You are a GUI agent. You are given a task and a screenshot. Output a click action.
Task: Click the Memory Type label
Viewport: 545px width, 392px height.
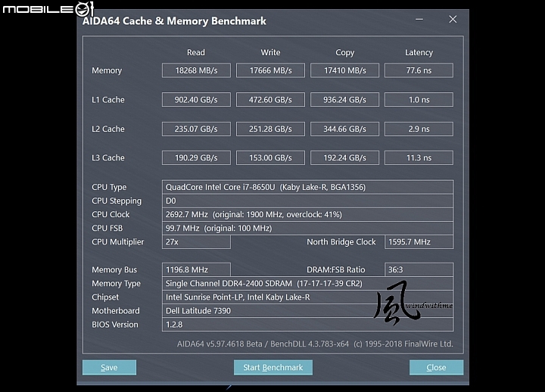tap(116, 284)
